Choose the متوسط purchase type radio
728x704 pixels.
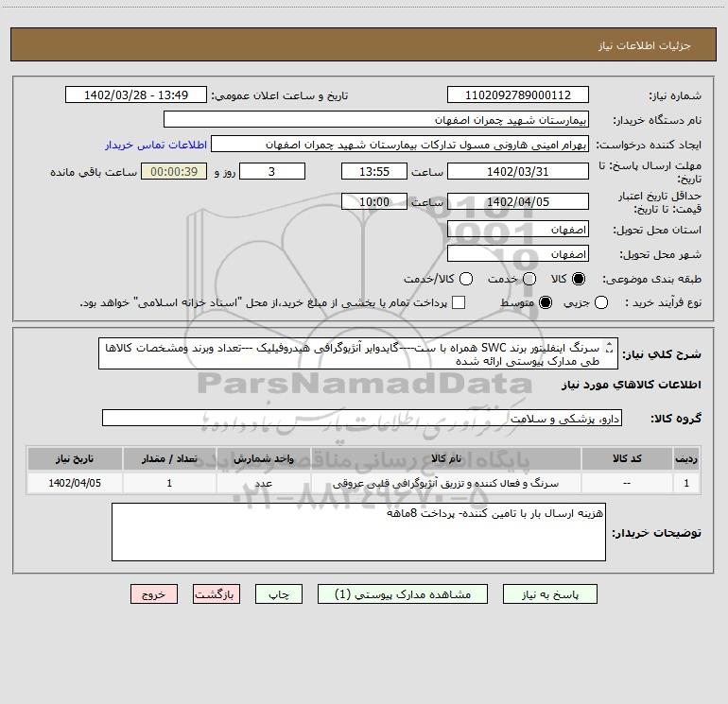click(546, 302)
